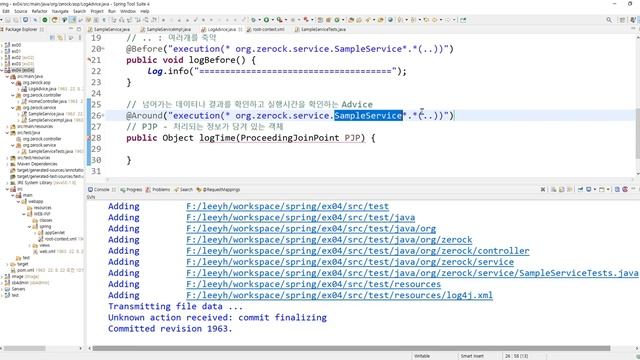Click the Package Explorer horizontal scrollbar
Screen dimensions: 640x360
tap(24, 348)
